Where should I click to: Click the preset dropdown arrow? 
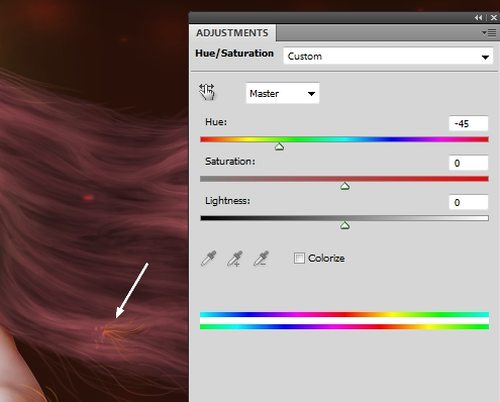[x=485, y=57]
